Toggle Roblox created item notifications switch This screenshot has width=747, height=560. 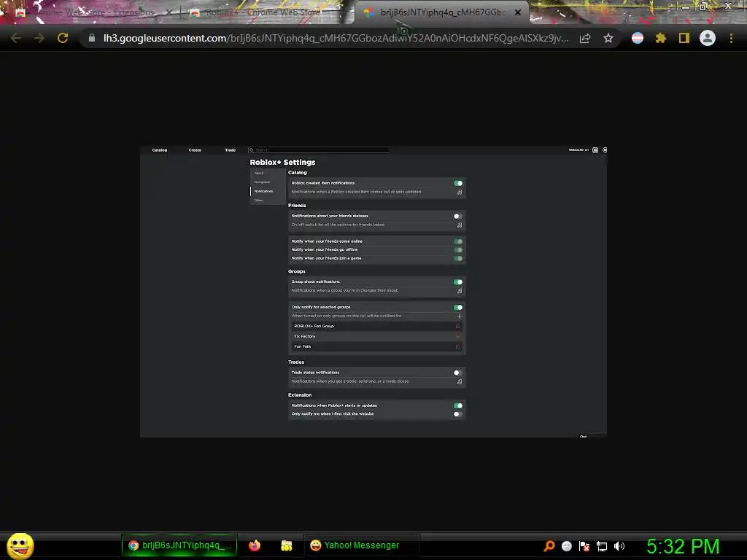(x=458, y=183)
